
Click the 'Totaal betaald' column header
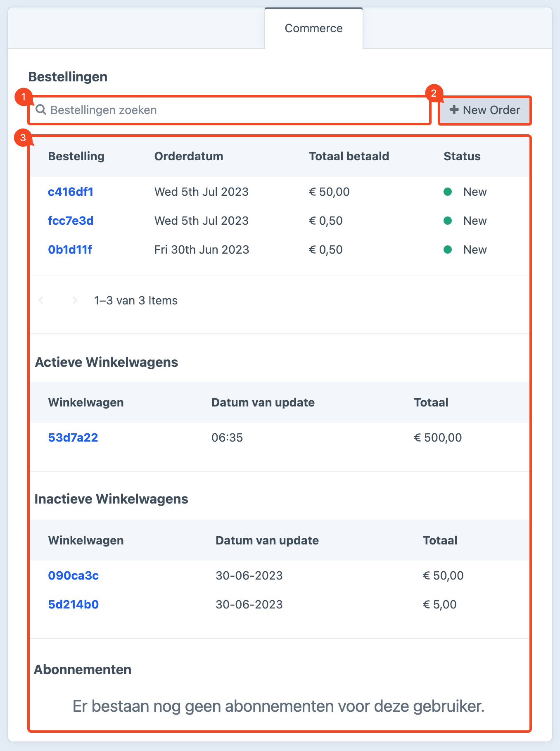(x=349, y=156)
